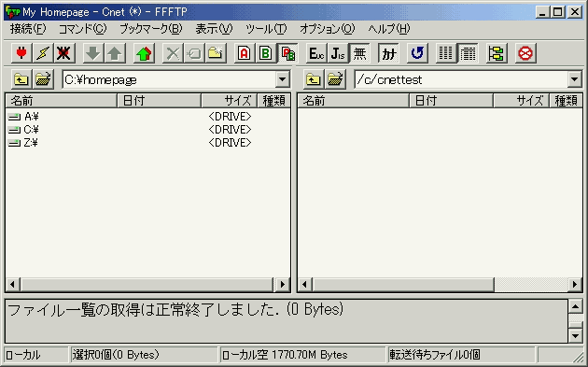This screenshot has width=588, height=367.
Task: Click remote pane scroll-left arrow
Action: [x=305, y=285]
